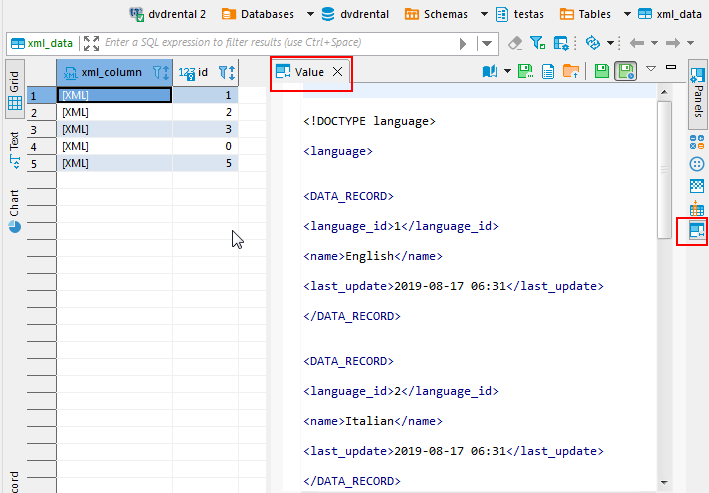
Task: Toggle the Value viewer panel icon in sidebar
Action: [x=697, y=230]
